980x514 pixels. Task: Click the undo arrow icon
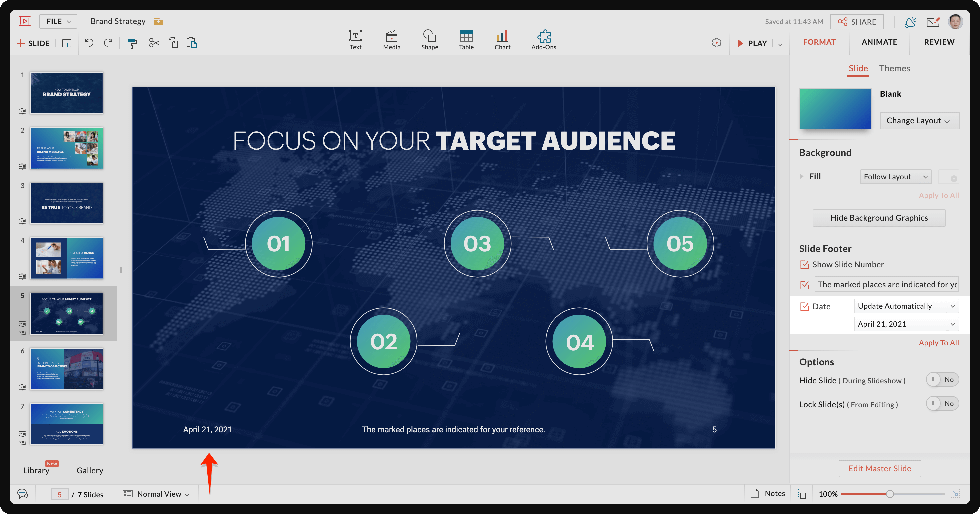[x=89, y=43]
